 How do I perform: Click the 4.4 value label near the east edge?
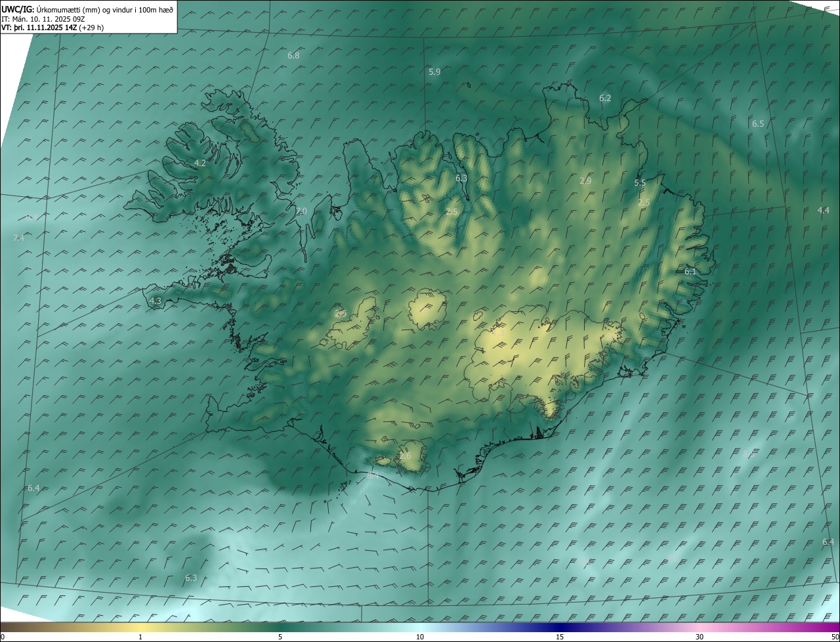[823, 211]
